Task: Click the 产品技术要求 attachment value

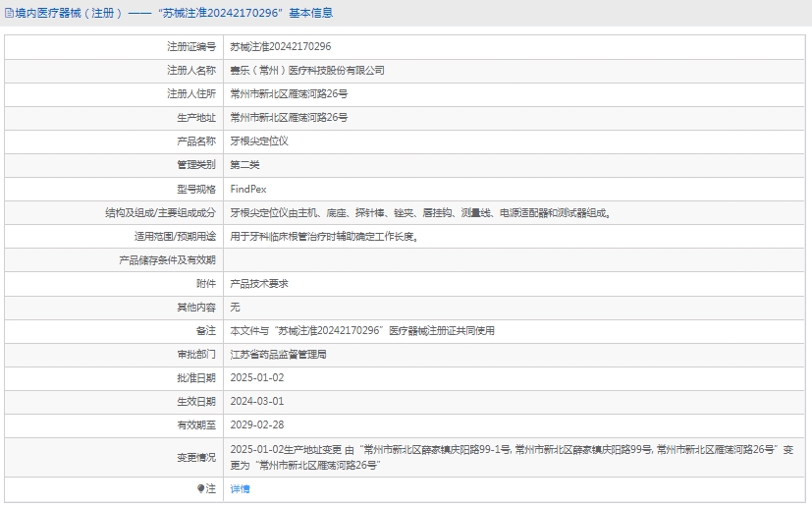Action: tap(258, 283)
